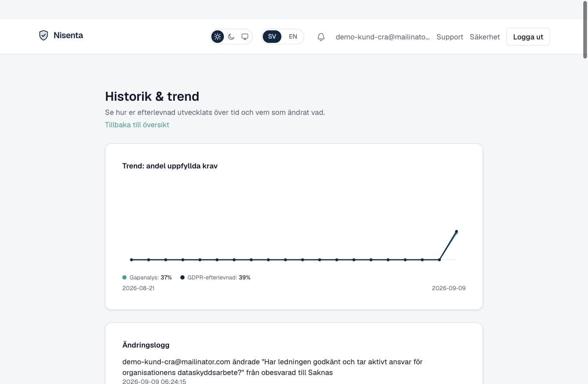Click the Gapanalys teal legend dot
Viewport: 588px width, 384px height.
click(x=124, y=278)
